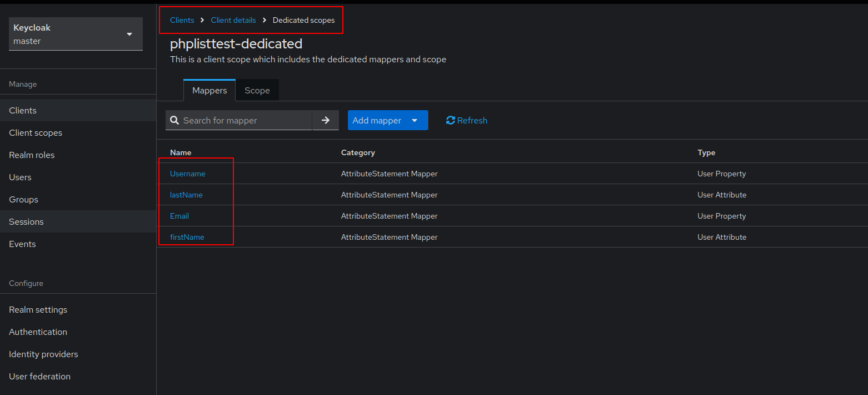Select Sessions in the sidebar
Image resolution: width=868 pixels, height=395 pixels.
78,221
